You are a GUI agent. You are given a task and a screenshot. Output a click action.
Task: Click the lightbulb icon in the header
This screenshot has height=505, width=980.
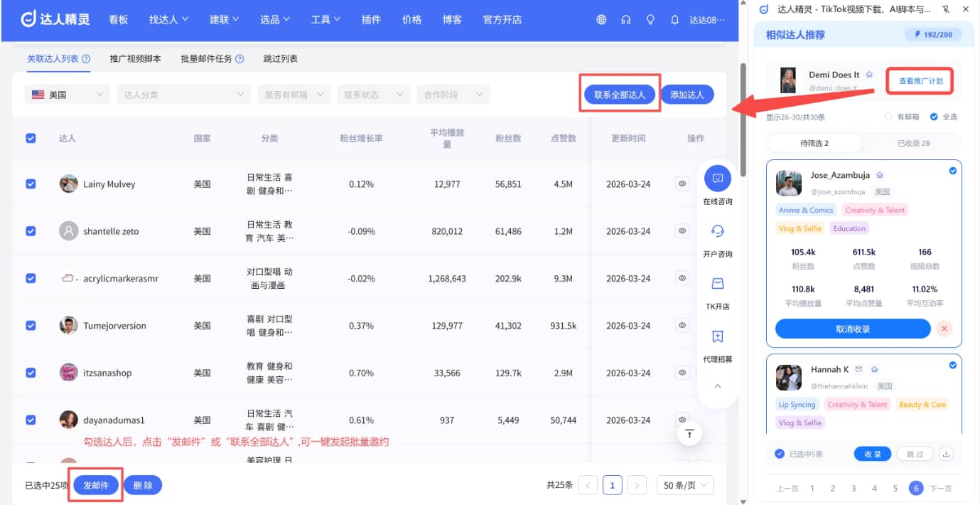coord(650,20)
